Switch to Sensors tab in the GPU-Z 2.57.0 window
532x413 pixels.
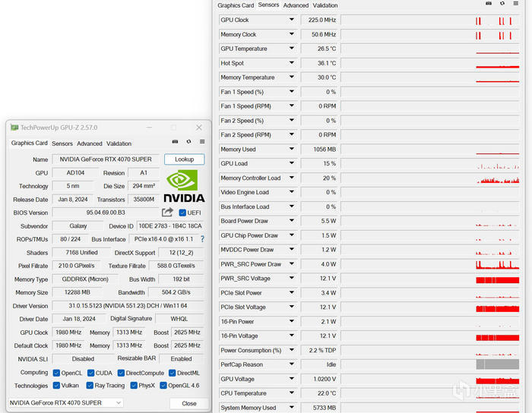(x=62, y=143)
